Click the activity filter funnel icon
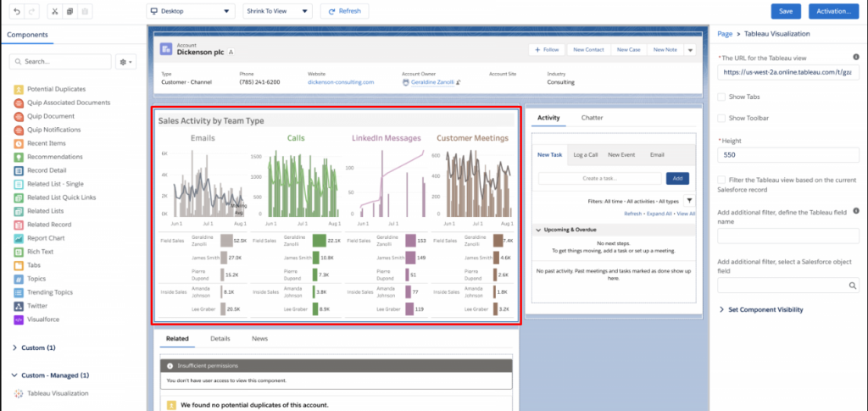The width and height of the screenshot is (868, 411). point(688,201)
